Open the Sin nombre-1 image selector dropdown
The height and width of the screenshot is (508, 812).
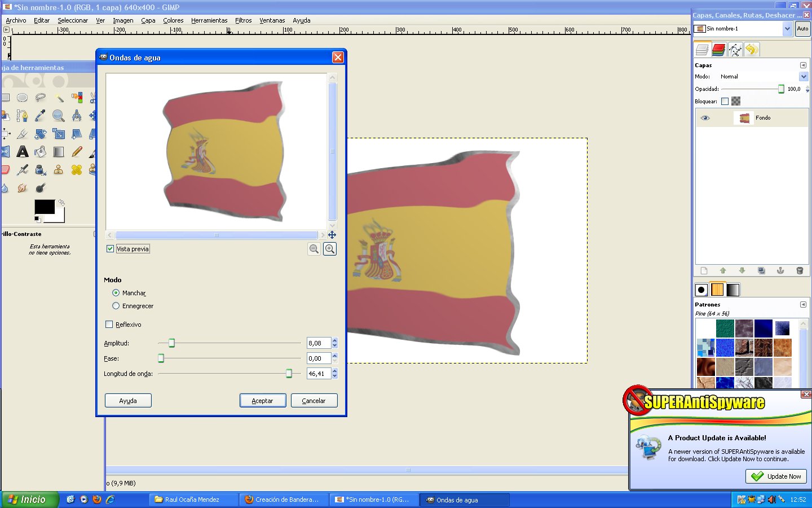click(787, 29)
